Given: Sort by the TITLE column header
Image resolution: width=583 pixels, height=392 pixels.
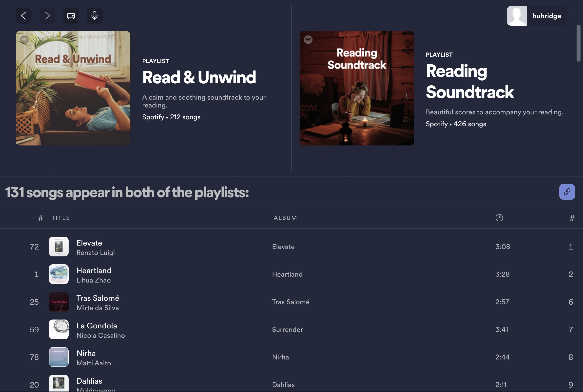Looking at the screenshot, I should 60,218.
